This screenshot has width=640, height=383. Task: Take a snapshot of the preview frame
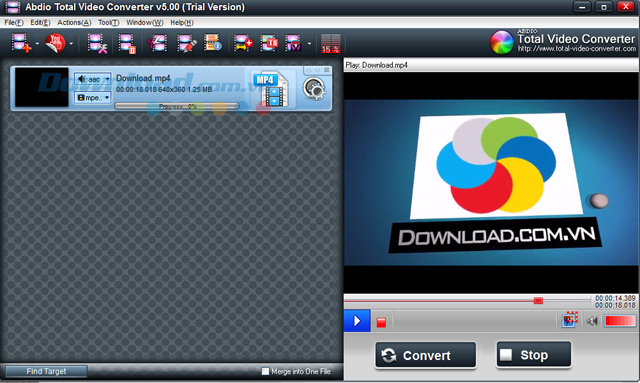(570, 320)
